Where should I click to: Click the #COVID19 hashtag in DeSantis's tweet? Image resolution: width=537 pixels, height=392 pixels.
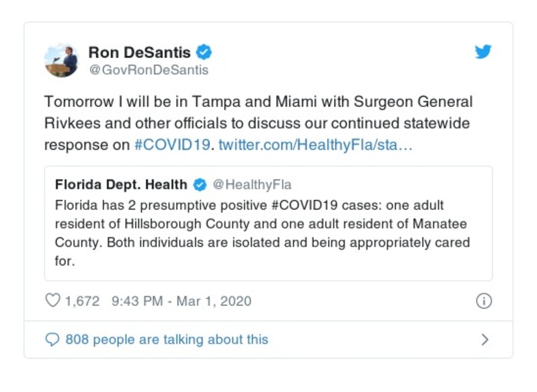click(x=173, y=145)
